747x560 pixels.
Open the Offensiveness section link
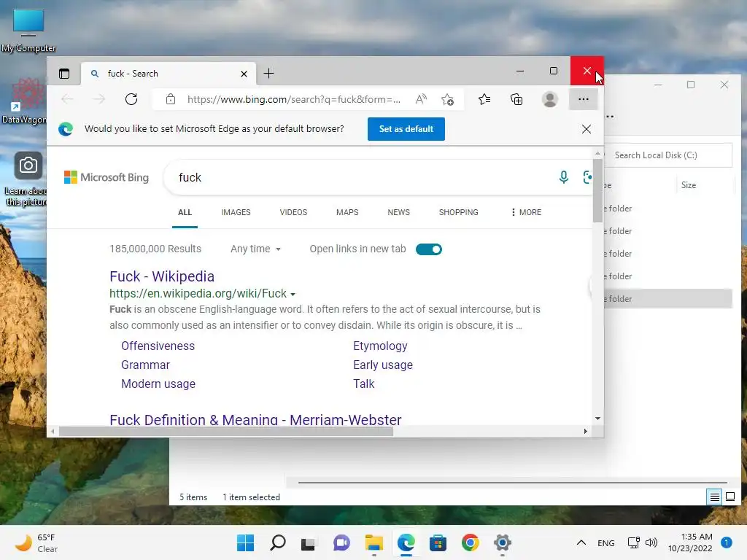pos(158,346)
